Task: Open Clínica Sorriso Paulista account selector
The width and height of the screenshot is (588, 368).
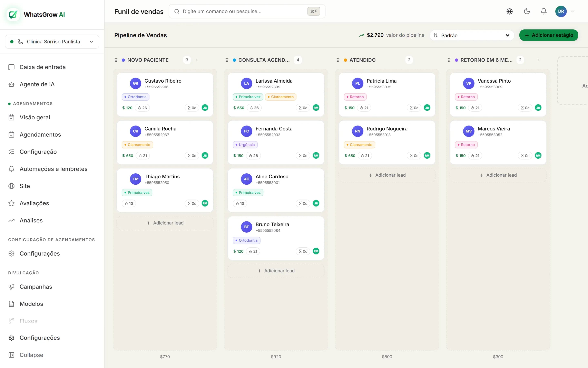Action: pyautogui.click(x=52, y=42)
